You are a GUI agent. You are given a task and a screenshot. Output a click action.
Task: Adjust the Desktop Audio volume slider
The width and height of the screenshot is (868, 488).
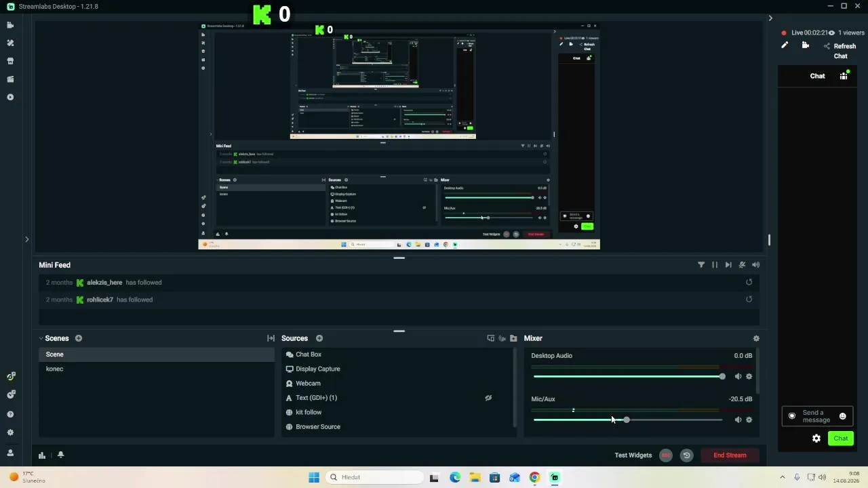(628, 376)
